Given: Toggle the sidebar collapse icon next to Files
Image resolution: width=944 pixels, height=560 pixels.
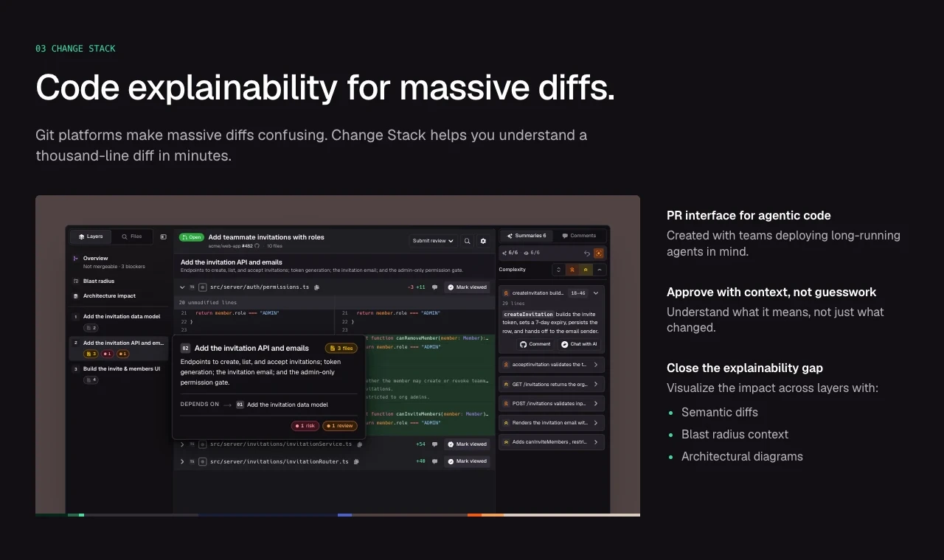Looking at the screenshot, I should point(163,237).
